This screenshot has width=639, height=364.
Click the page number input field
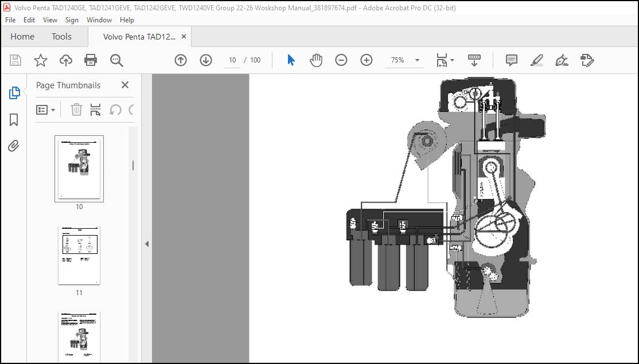(x=232, y=60)
